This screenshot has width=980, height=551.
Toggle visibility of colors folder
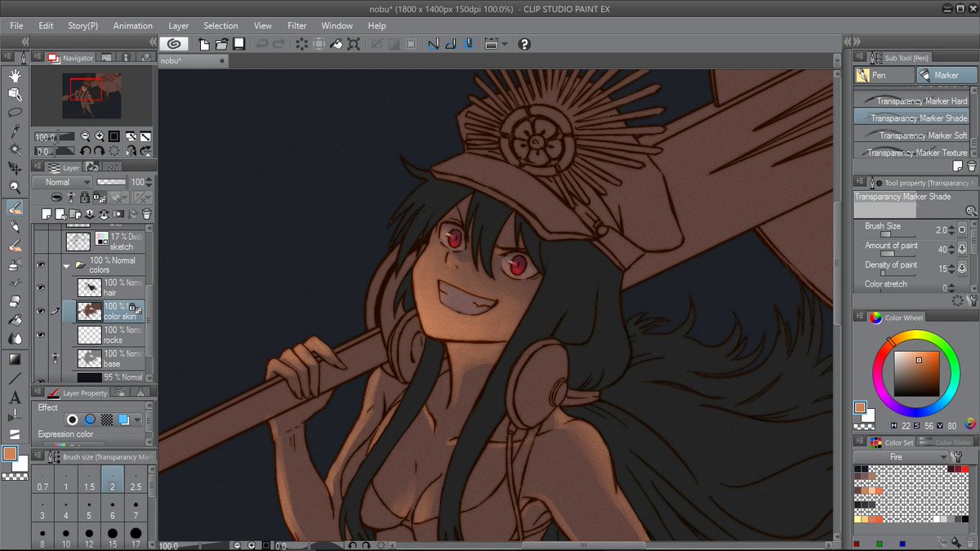point(40,264)
